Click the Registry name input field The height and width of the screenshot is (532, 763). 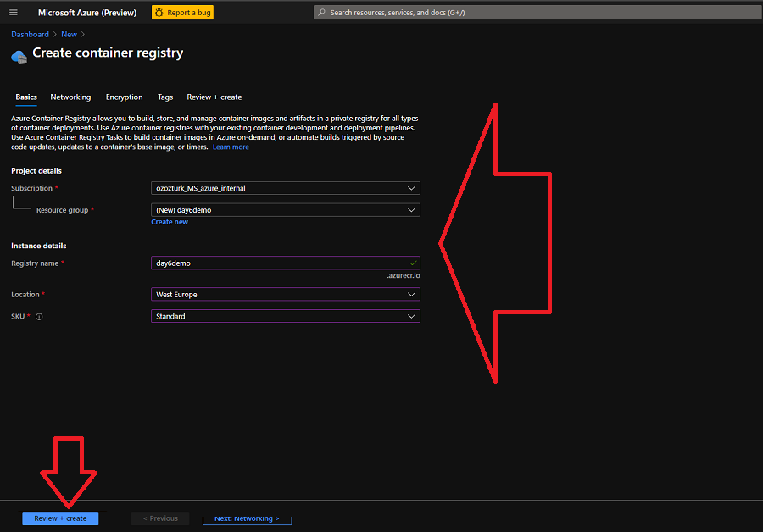coord(280,263)
